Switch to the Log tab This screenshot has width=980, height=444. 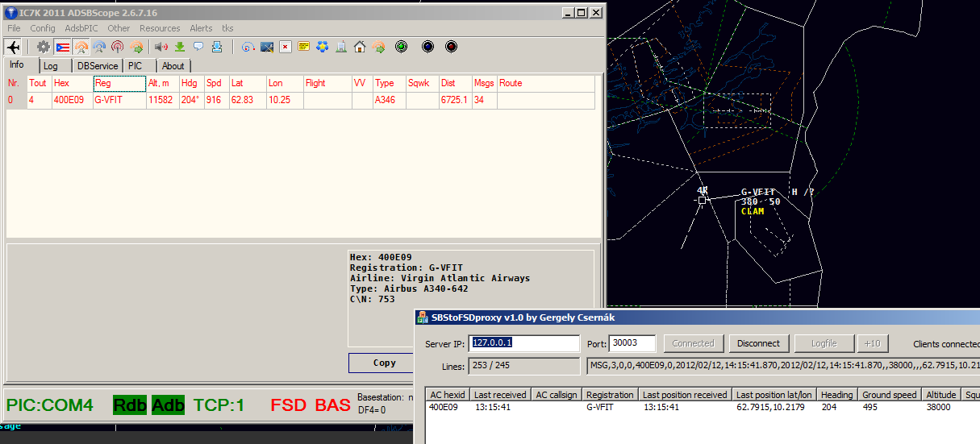[51, 66]
